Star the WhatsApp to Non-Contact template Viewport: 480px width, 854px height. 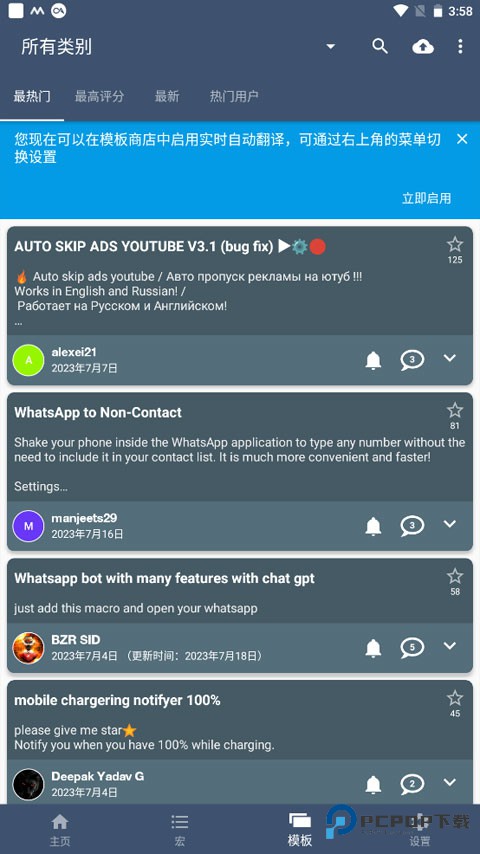tap(455, 410)
